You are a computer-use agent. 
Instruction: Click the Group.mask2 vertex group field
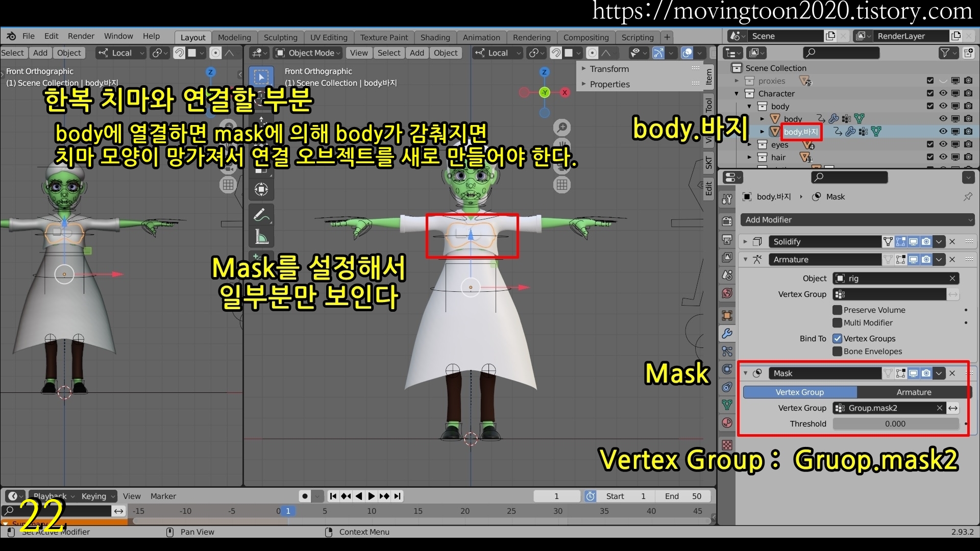[x=889, y=408]
